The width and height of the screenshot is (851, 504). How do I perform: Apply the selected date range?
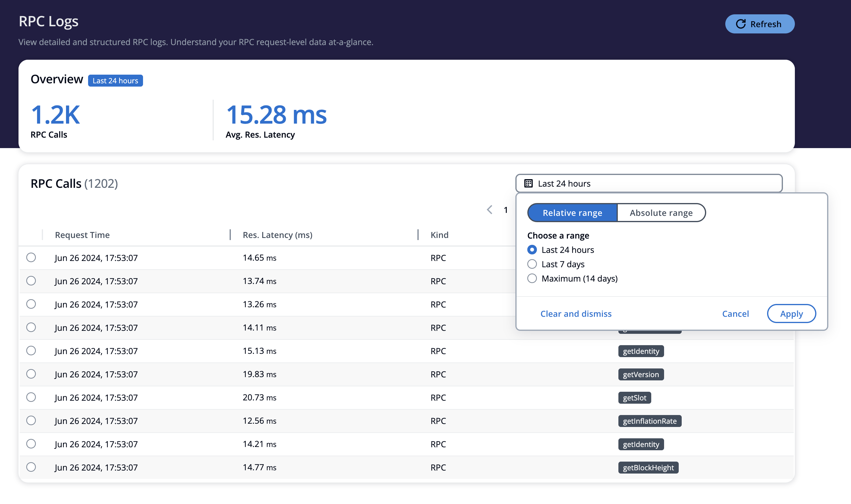[x=791, y=314]
